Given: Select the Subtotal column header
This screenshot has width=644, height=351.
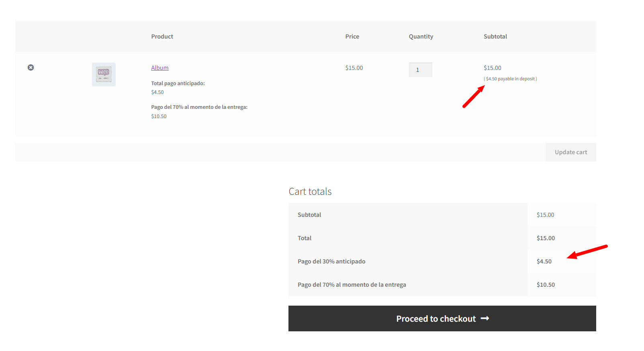Looking at the screenshot, I should click(495, 37).
